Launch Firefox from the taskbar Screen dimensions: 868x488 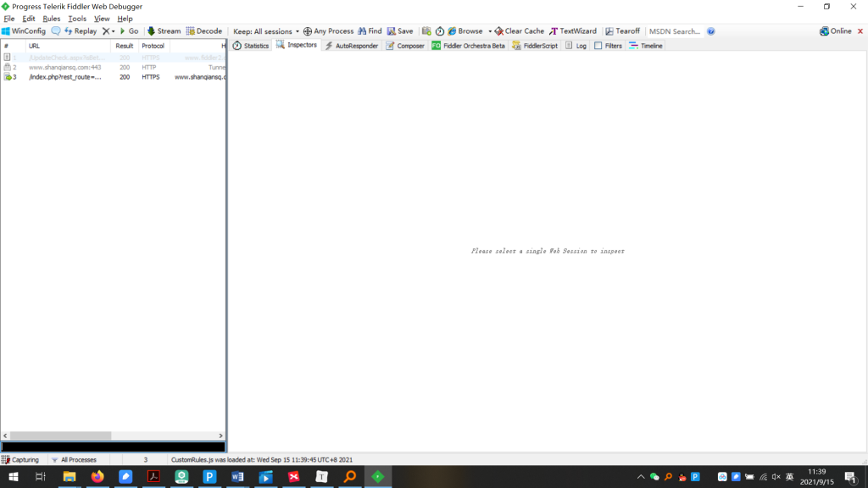97,476
